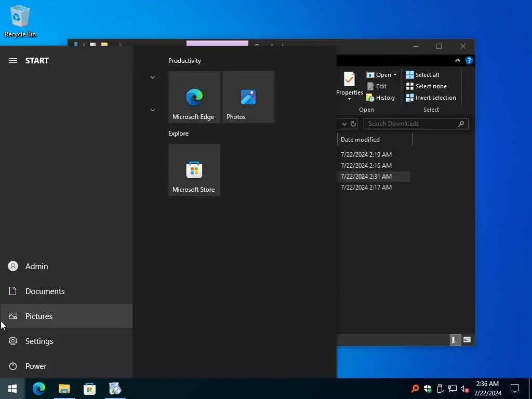Open Windows Security from the system tray
Viewport: 532px width, 399px height.
pos(428,389)
